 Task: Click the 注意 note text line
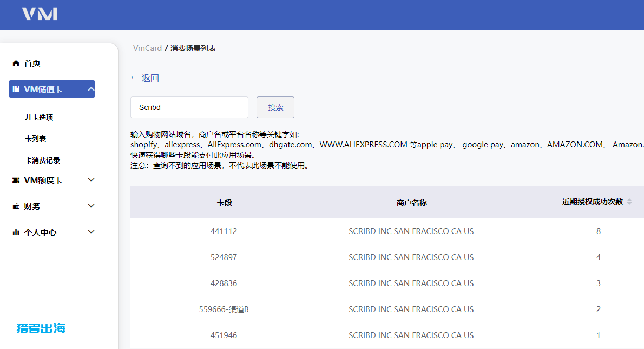tap(220, 165)
